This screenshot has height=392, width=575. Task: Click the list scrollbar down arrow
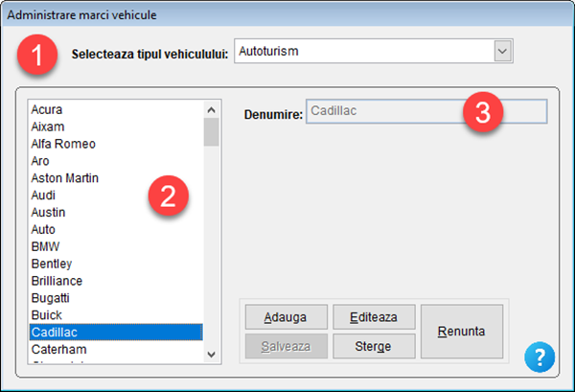coord(211,355)
